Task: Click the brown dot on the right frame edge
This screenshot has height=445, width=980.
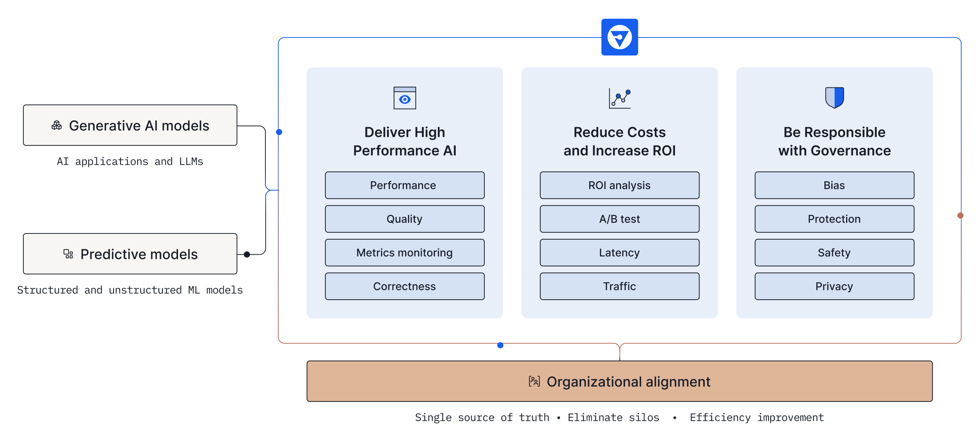Action: (960, 216)
